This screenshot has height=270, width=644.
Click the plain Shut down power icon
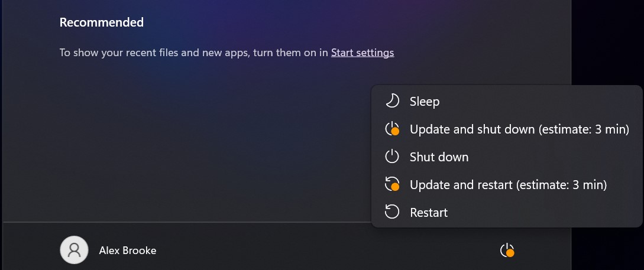click(392, 157)
